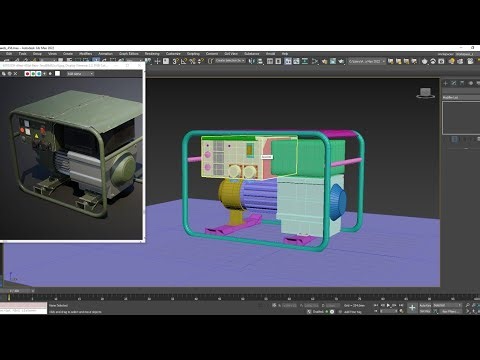Open the Edit menu

point(9,54)
